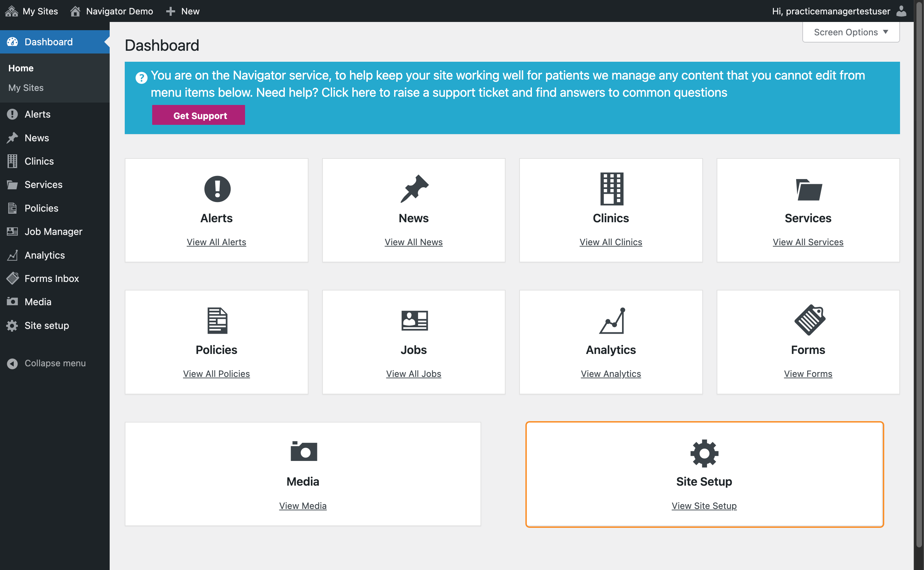Screen dimensions: 924x570
Task: Click the Forms tag icon tile
Action: click(809, 320)
